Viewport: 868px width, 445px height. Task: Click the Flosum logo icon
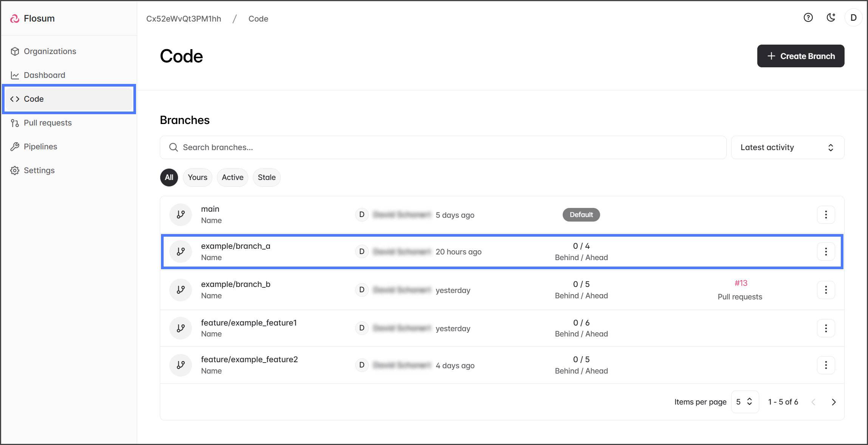(x=15, y=19)
